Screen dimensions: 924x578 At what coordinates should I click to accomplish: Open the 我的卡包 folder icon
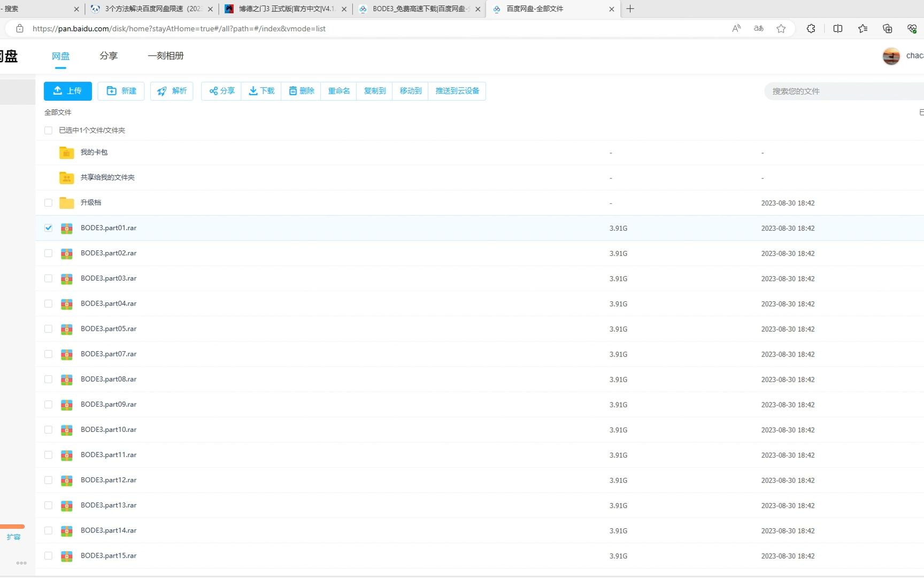(x=66, y=153)
